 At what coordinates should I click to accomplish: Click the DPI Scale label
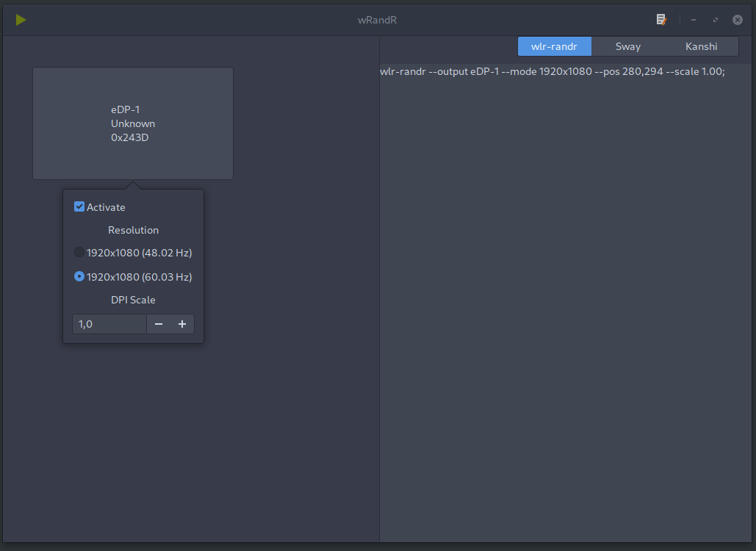pos(133,300)
